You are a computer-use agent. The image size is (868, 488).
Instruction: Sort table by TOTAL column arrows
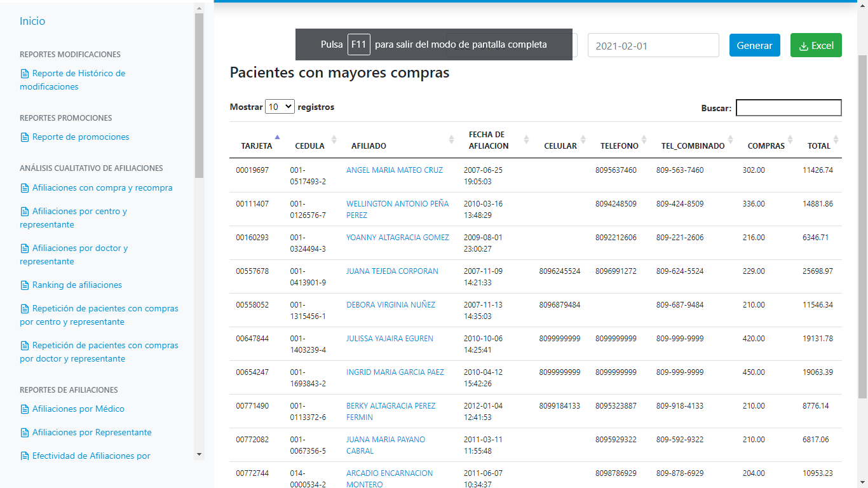click(836, 139)
